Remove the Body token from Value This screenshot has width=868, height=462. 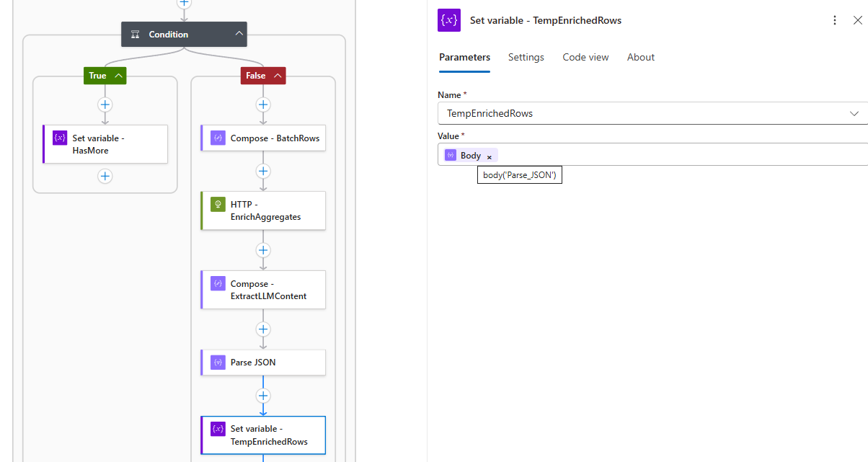pyautogui.click(x=490, y=156)
